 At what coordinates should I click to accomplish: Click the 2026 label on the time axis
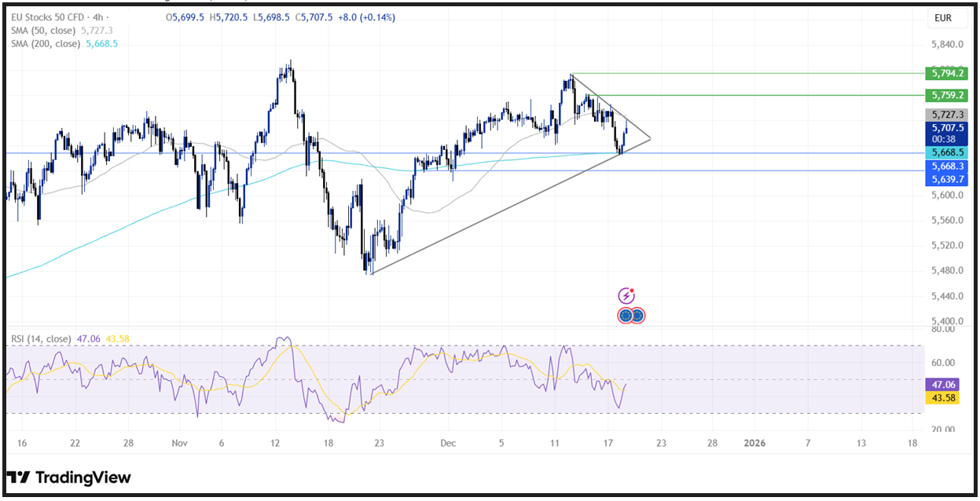click(x=755, y=443)
